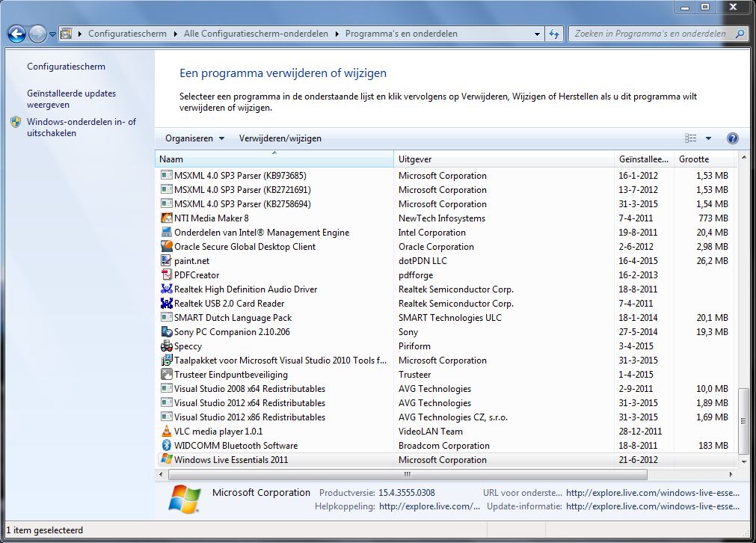Viewport: 756px width, 543px height.
Task: Click the Configuratiescherm breadcrumb
Action: (x=127, y=34)
